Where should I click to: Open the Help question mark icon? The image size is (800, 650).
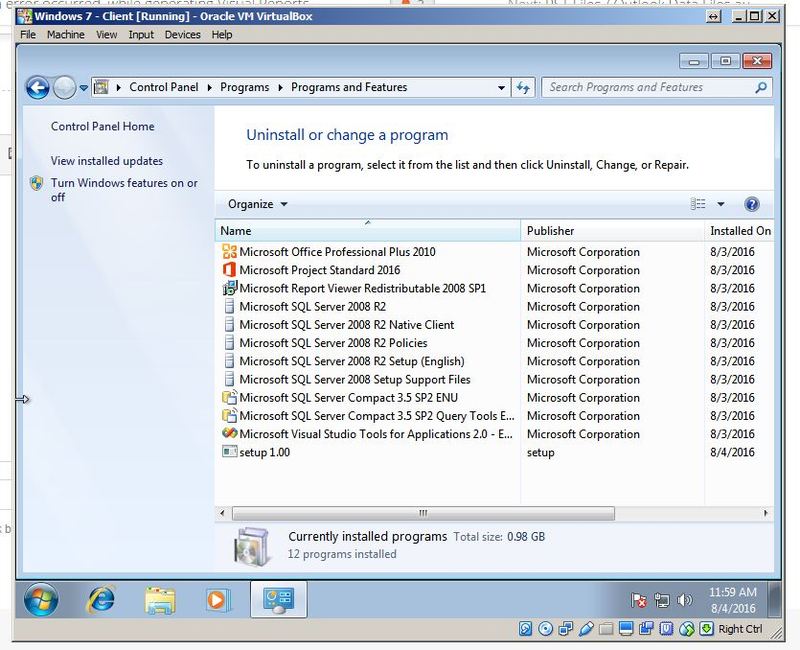(x=752, y=204)
